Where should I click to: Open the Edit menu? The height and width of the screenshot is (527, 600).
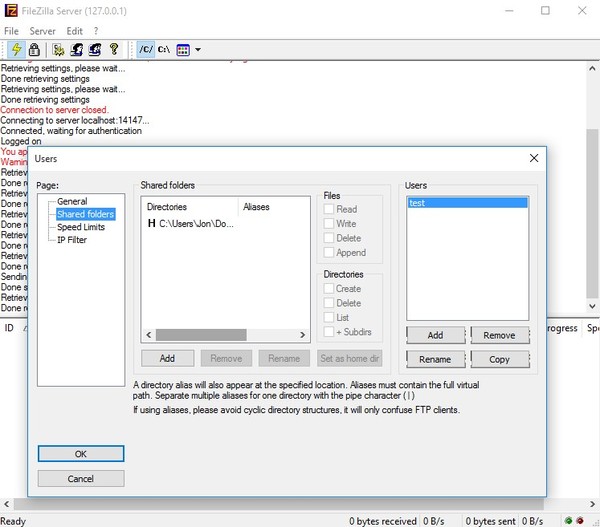pos(75,31)
